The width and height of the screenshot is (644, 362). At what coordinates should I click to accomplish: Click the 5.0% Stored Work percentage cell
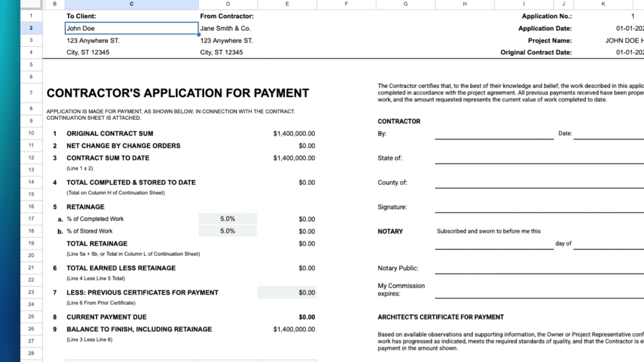coord(227,231)
